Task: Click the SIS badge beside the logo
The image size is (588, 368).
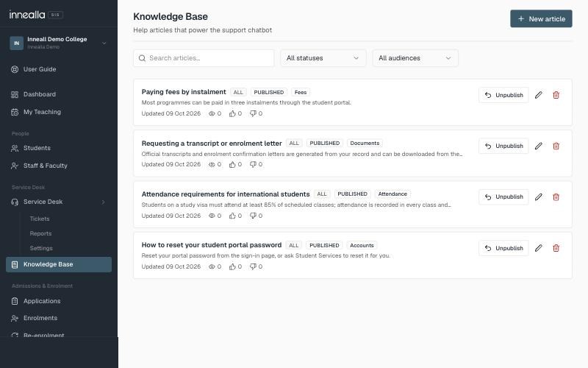Action: click(55, 15)
